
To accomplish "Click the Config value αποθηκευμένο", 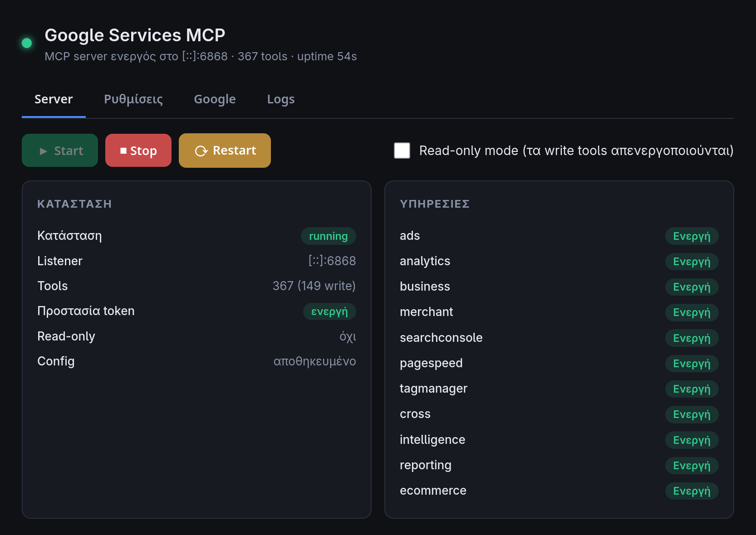I will [314, 361].
